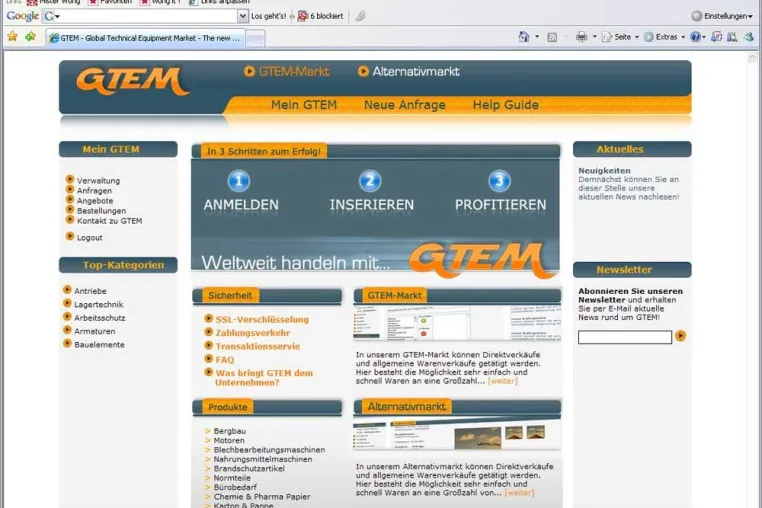Open the Help icon dropdown arrow
Screen dimensions: 762x508
(x=704, y=37)
